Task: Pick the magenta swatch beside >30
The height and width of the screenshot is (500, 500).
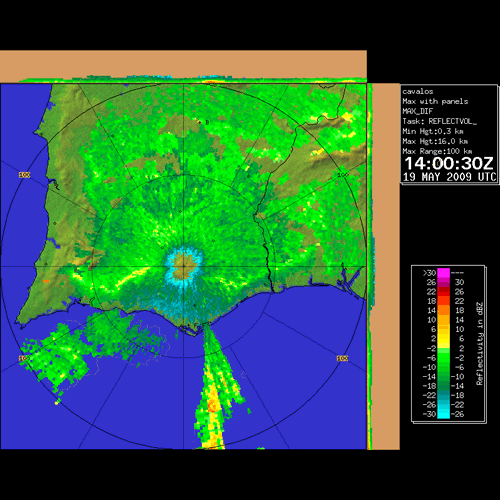Action: pos(443,273)
